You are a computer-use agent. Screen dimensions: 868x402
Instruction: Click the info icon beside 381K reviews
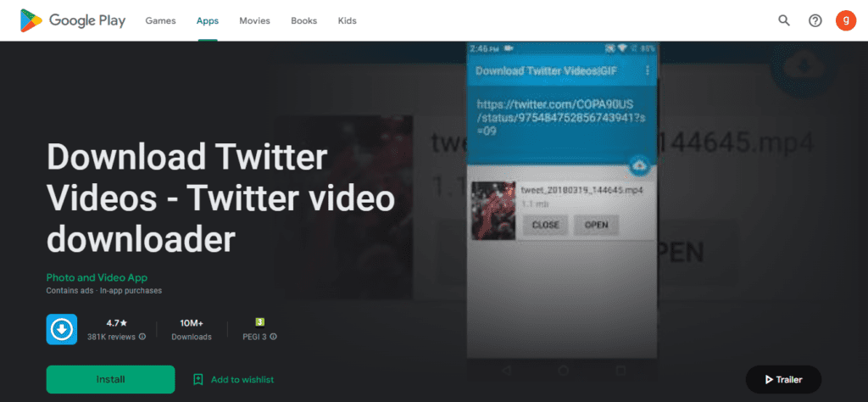click(x=142, y=337)
